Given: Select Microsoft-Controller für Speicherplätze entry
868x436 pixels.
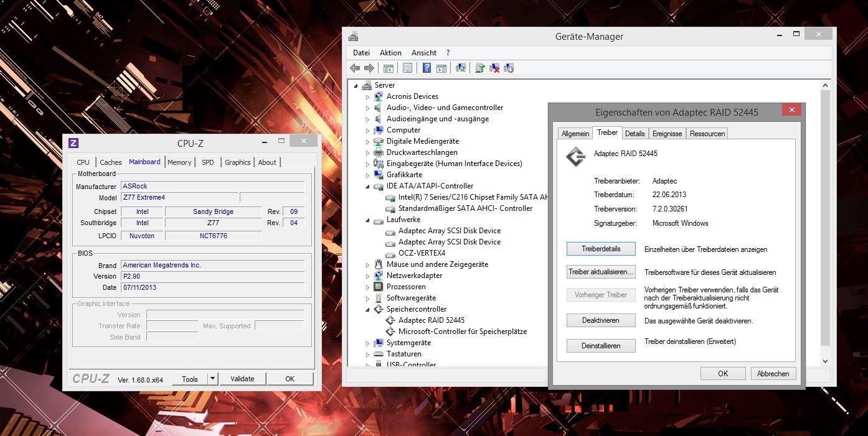Looking at the screenshot, I should click(x=463, y=332).
